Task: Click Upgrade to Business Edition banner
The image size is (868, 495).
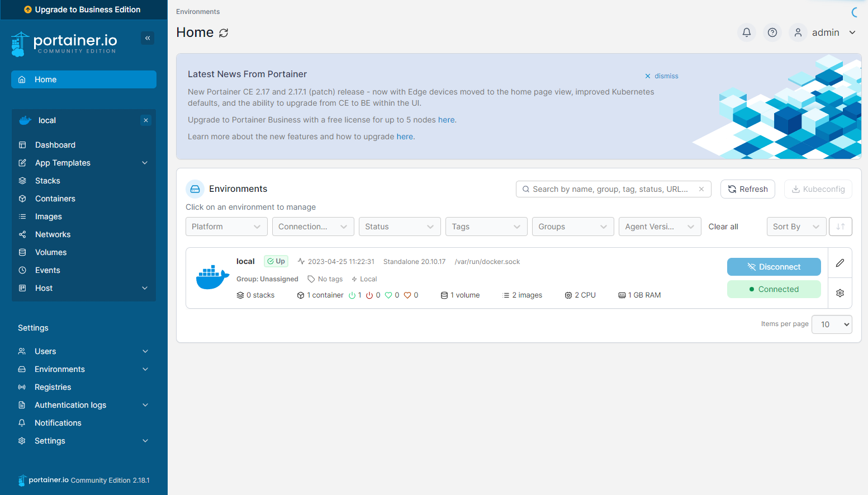Action: (84, 10)
